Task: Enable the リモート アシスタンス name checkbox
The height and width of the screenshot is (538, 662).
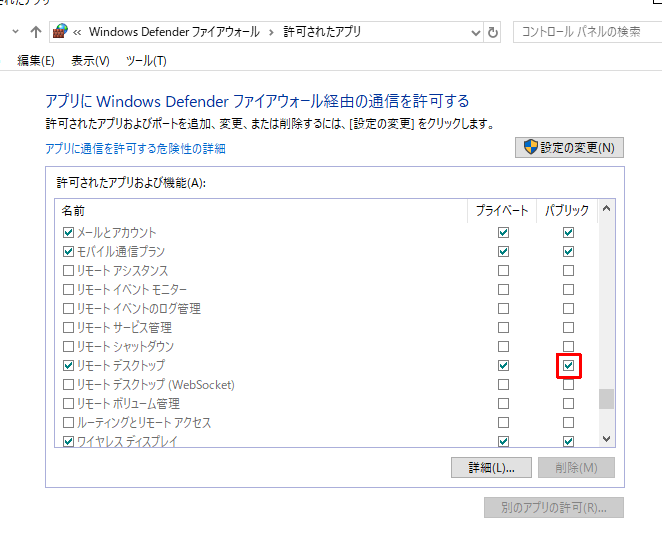Action: (x=68, y=271)
